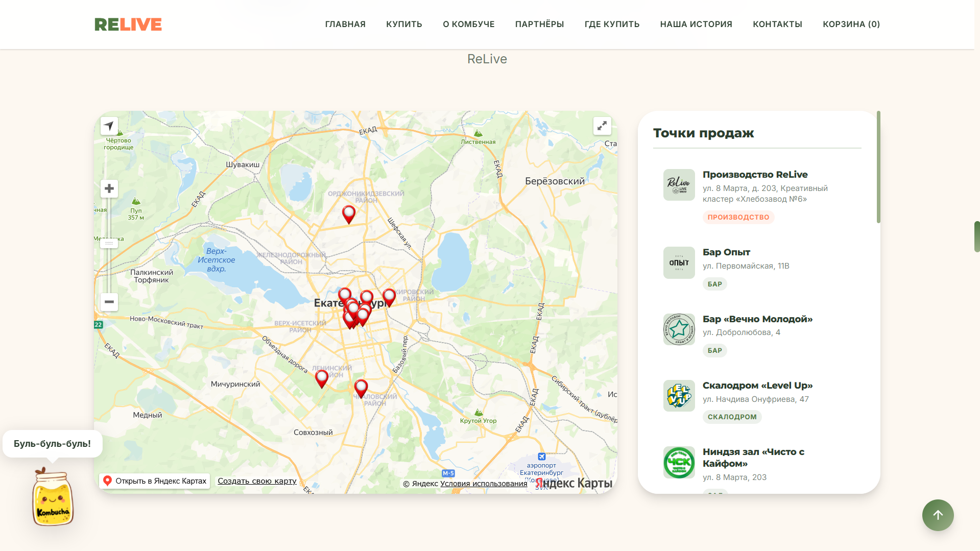Click the RELIVE logo in the header
Image resolution: width=980 pixels, height=551 pixels.
point(128,25)
